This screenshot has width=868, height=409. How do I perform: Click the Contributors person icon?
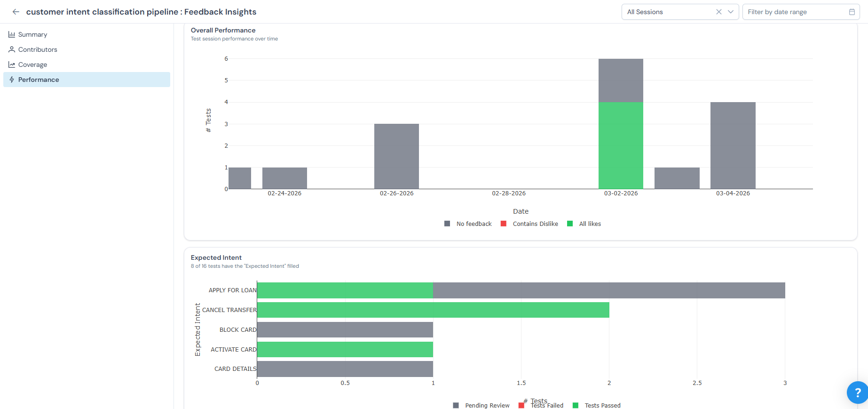(x=12, y=49)
